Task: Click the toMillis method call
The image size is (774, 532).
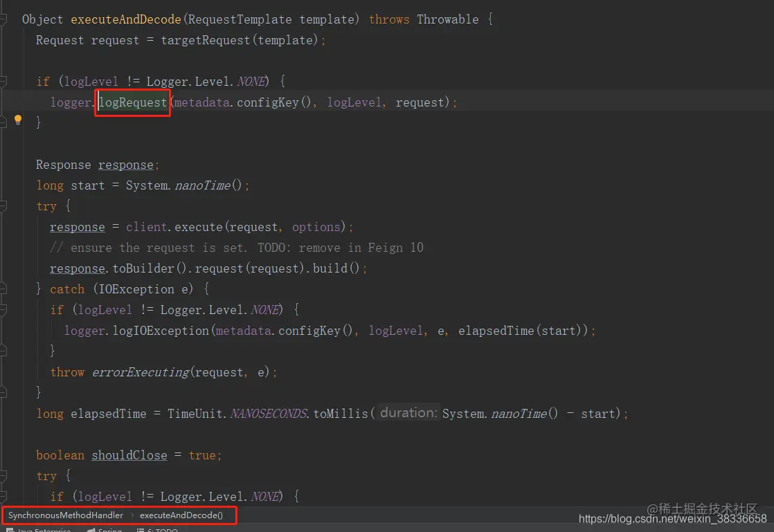Action: click(x=341, y=414)
